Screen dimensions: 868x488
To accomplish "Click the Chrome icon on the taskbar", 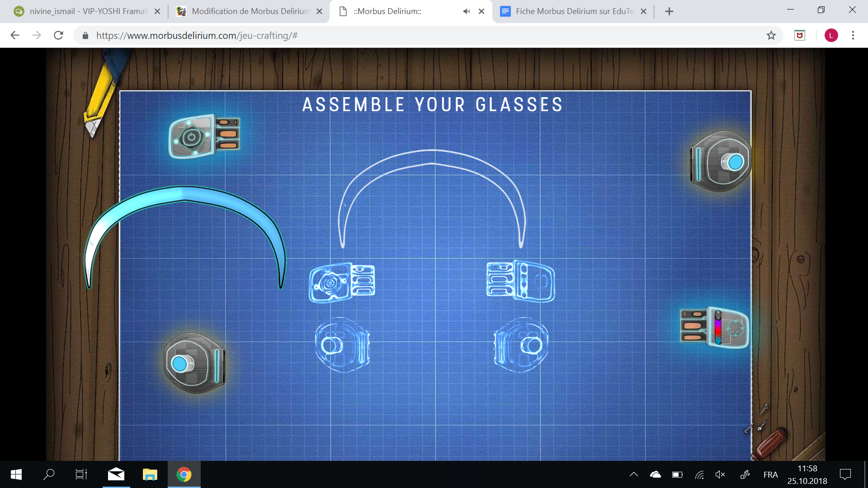I will coord(184,474).
